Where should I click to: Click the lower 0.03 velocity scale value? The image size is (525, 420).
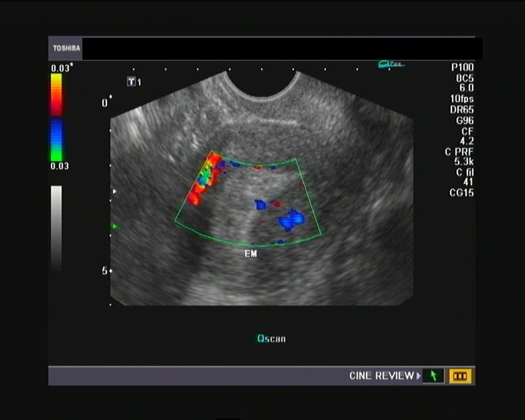[x=60, y=166]
